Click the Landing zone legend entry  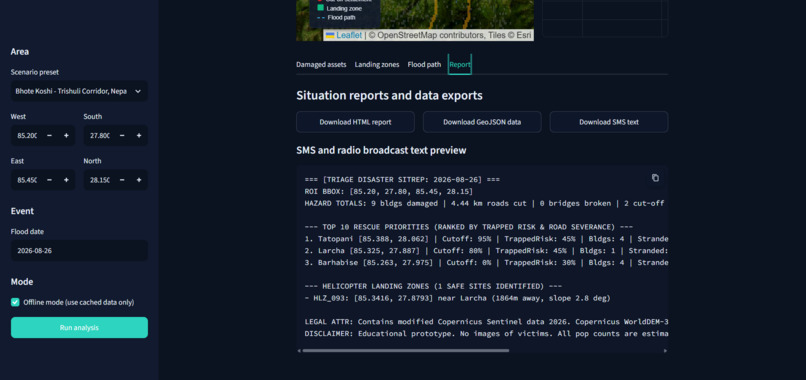(x=339, y=8)
